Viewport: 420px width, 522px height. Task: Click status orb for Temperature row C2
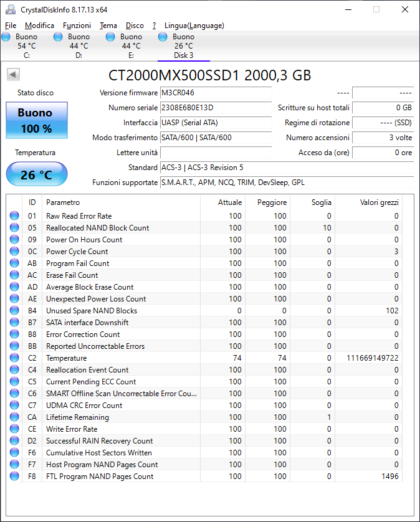pos(14,358)
